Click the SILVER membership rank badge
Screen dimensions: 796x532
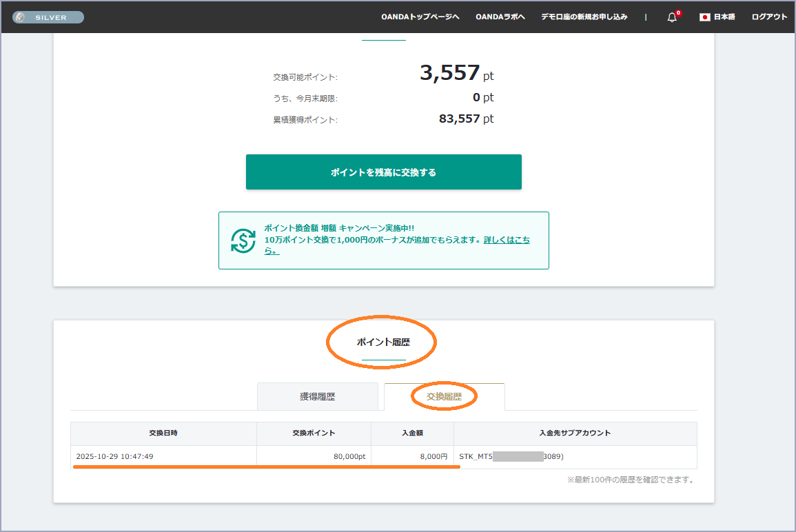pos(48,17)
